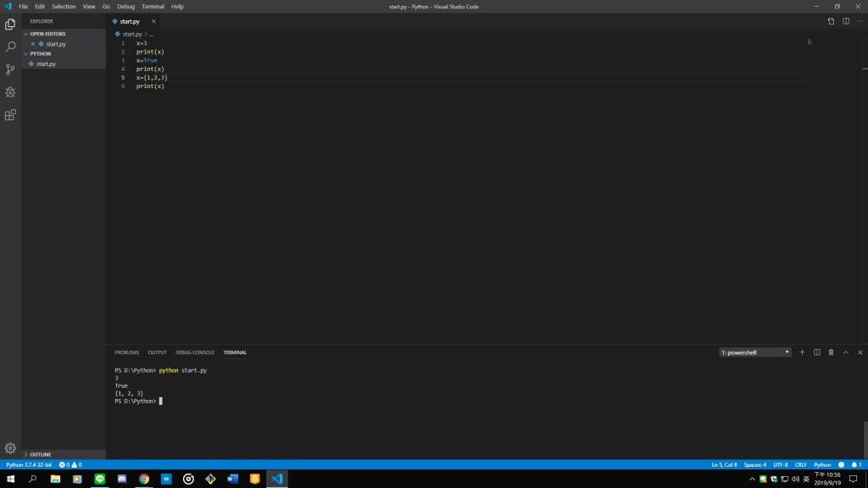
Task: Open the editor More Actions menu
Action: click(860, 21)
